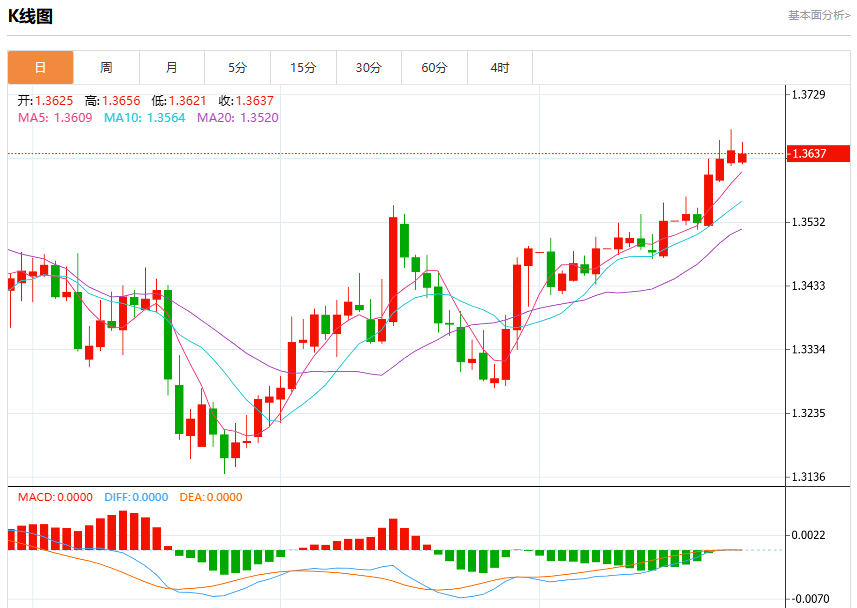This screenshot has height=608, width=857.
Task: Open the 60分 timeframe tab
Action: click(x=435, y=68)
